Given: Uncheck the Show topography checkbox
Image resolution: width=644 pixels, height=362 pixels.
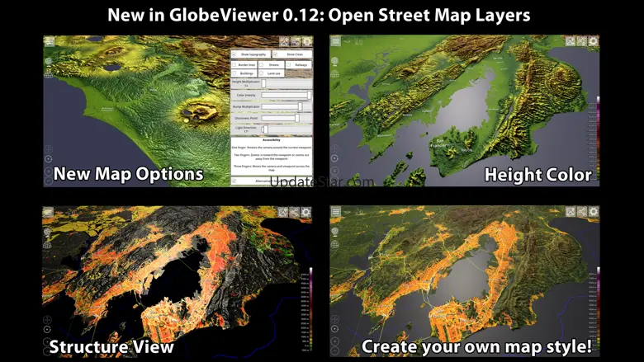Looking at the screenshot, I should click(x=234, y=54).
